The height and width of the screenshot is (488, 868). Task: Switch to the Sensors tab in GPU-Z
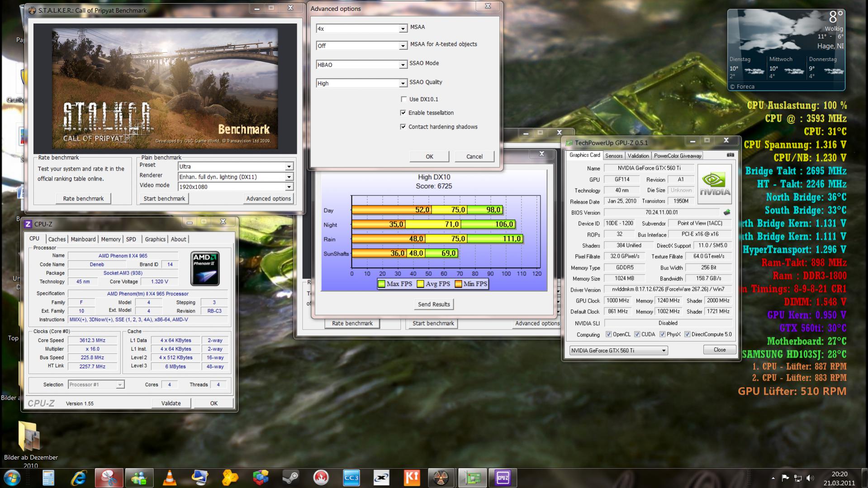coord(614,156)
